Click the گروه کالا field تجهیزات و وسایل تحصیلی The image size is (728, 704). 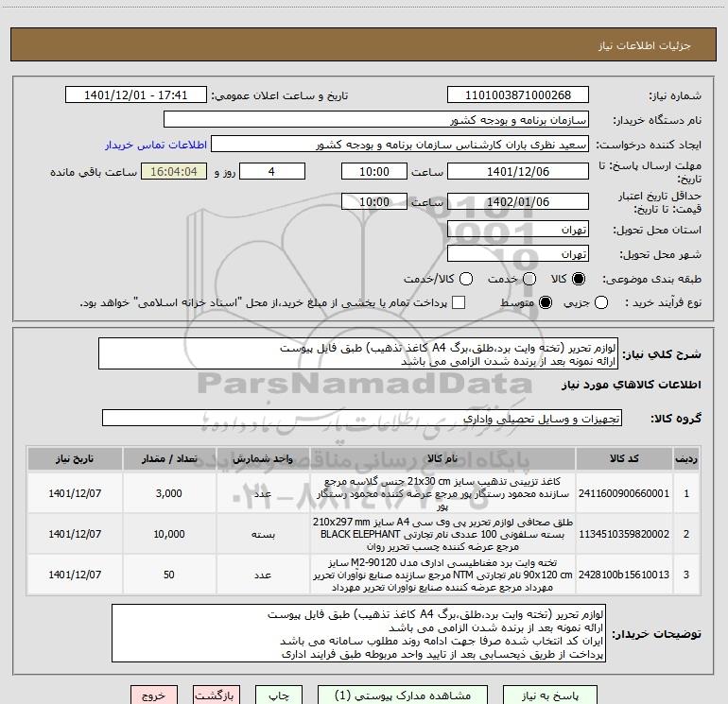click(362, 418)
